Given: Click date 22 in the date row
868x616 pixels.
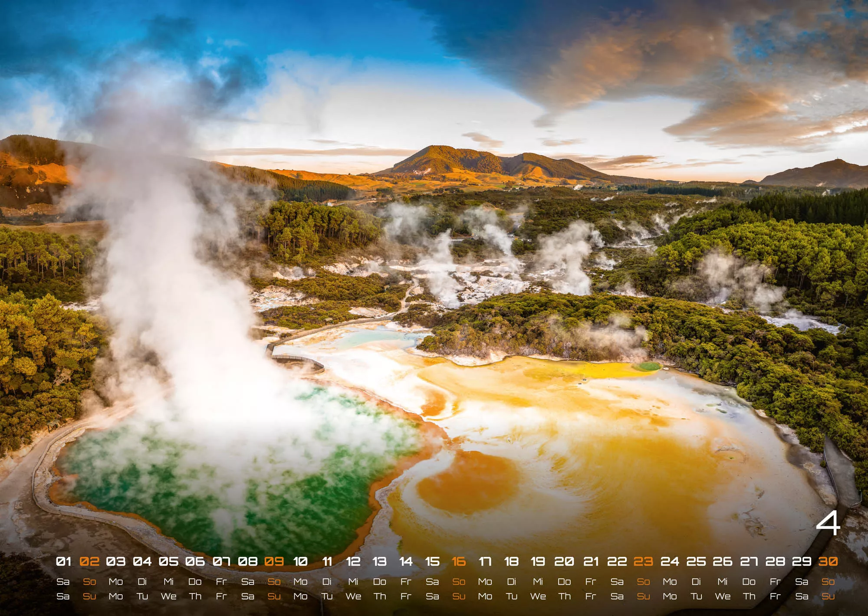Looking at the screenshot, I should point(617,562).
